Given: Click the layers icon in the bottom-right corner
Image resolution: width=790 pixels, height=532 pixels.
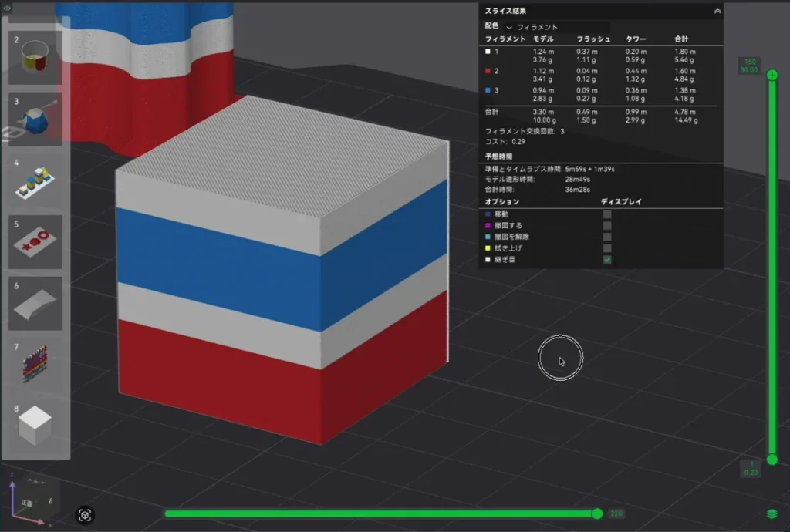Looking at the screenshot, I should pyautogui.click(x=771, y=513).
